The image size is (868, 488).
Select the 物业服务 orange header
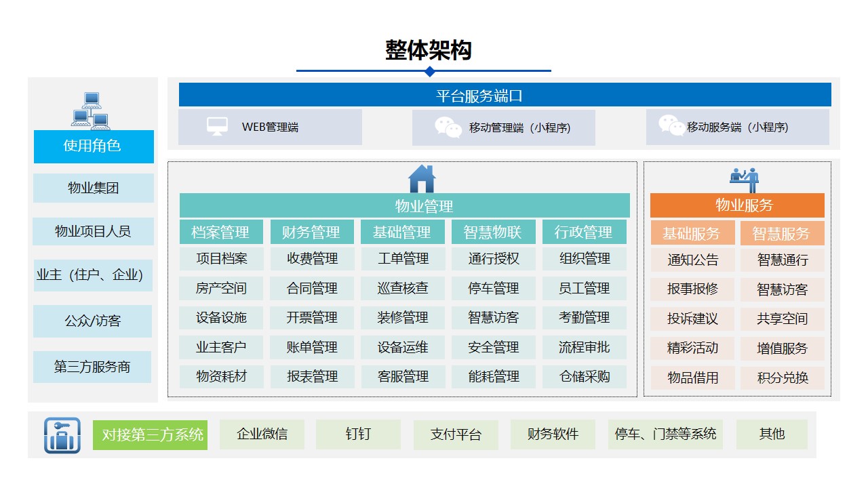click(737, 205)
